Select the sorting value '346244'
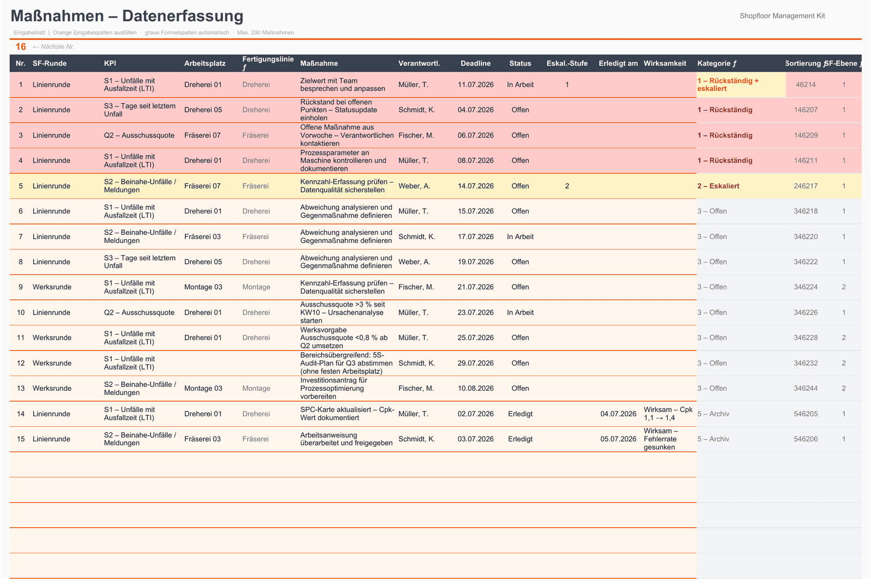Image resolution: width=871 pixels, height=588 pixels. point(806,389)
